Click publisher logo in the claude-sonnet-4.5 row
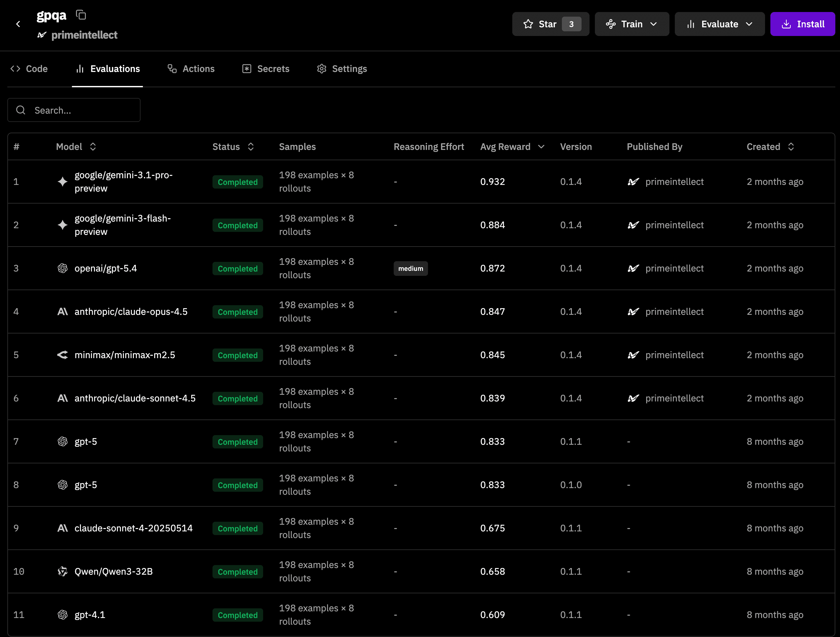The height and width of the screenshot is (637, 840). tap(633, 398)
